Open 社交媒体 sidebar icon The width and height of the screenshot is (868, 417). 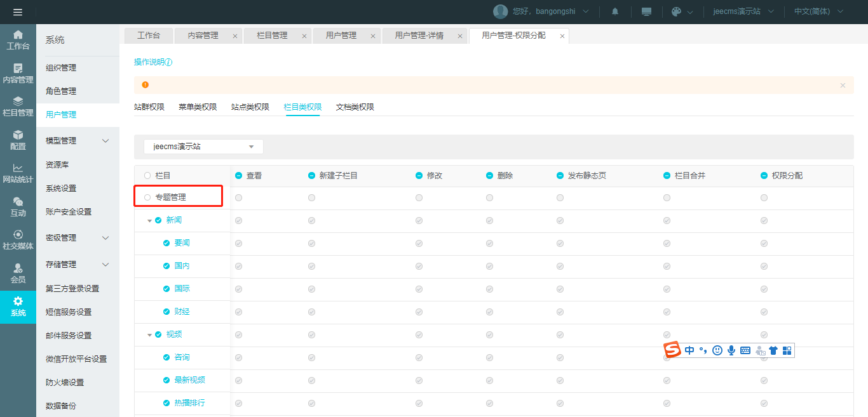point(18,239)
